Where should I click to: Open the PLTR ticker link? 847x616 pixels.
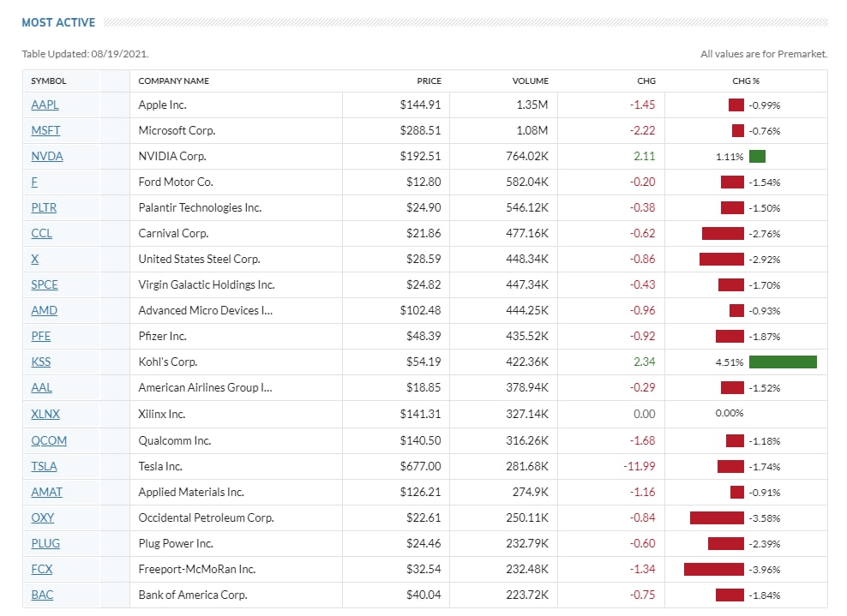click(x=44, y=208)
